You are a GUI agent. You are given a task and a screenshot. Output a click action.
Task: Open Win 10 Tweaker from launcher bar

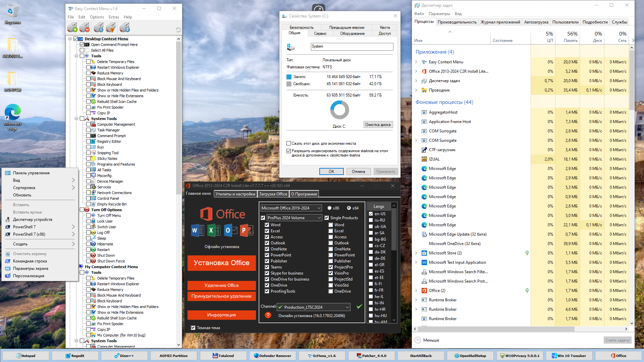point(569,356)
